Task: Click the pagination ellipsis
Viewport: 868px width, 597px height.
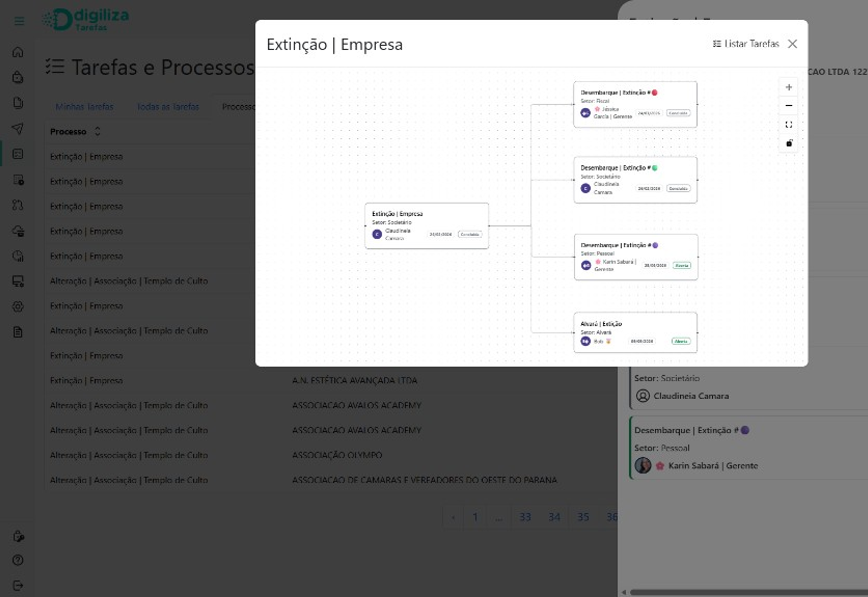Action: click(499, 517)
